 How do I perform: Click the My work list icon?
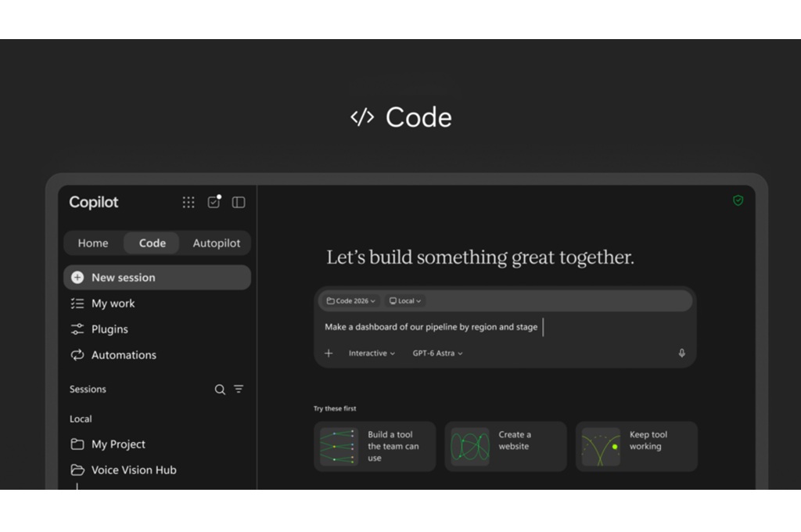point(77,304)
